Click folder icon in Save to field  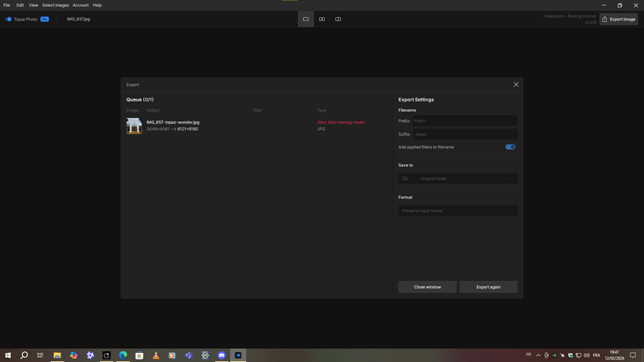(x=405, y=179)
